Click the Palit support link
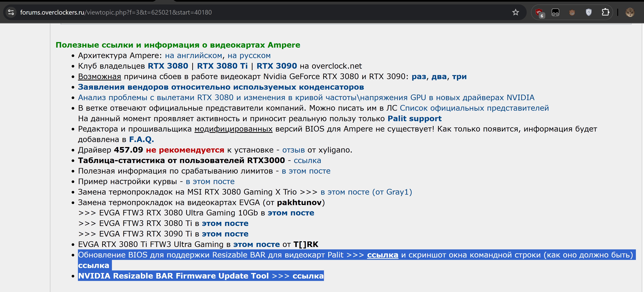This screenshot has height=292, width=644. [x=414, y=118]
